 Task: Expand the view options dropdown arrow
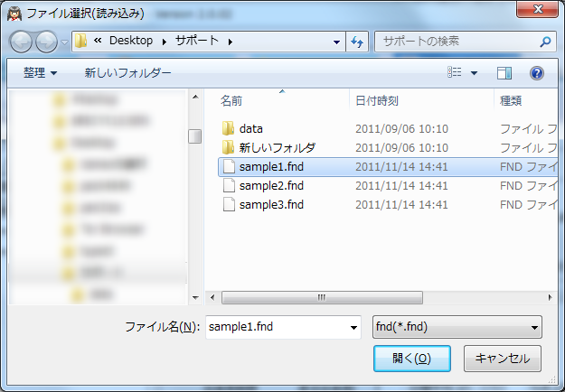click(x=475, y=73)
